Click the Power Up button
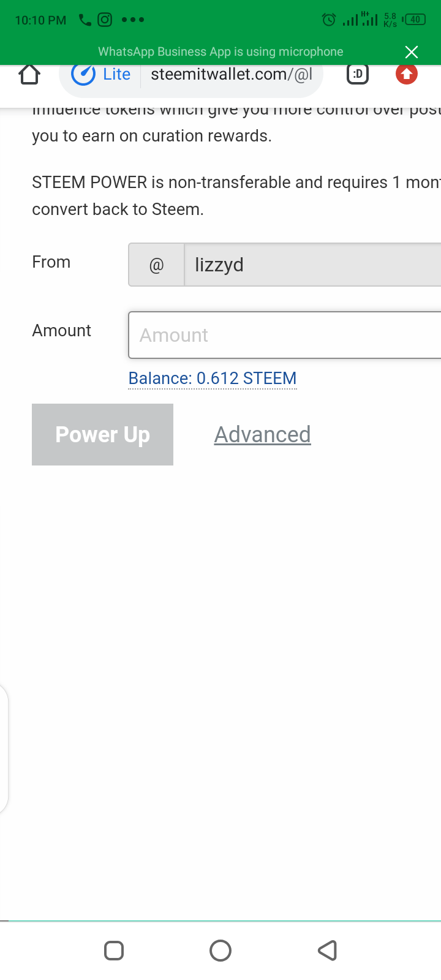 click(102, 434)
